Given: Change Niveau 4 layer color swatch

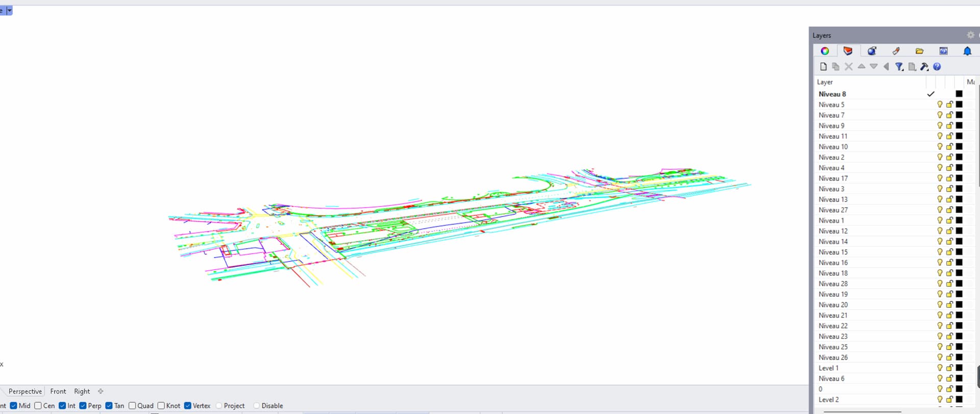Looking at the screenshot, I should (959, 168).
